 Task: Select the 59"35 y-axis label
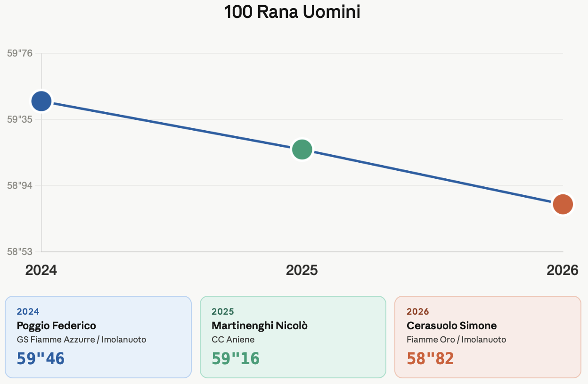click(x=20, y=119)
